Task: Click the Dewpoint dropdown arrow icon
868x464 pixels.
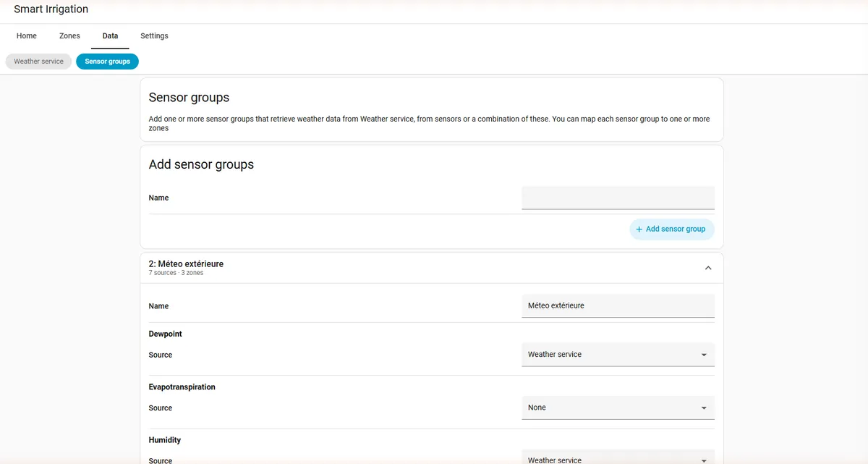Action: click(x=704, y=355)
